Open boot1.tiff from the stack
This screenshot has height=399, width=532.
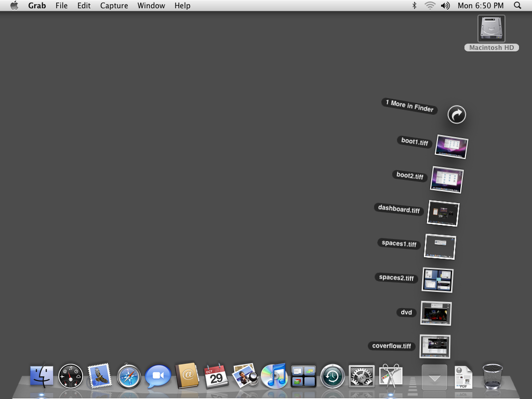tap(451, 147)
